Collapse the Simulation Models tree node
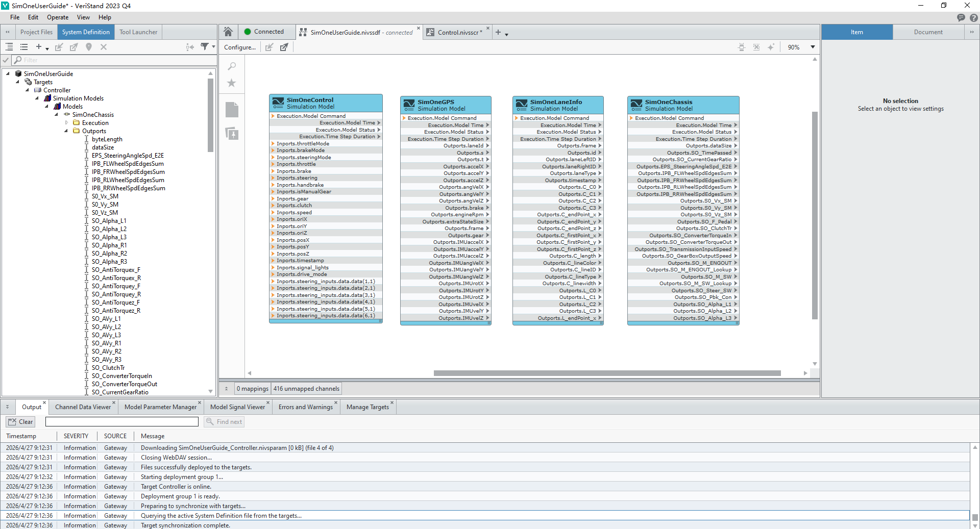The height and width of the screenshot is (529, 980). (37, 98)
